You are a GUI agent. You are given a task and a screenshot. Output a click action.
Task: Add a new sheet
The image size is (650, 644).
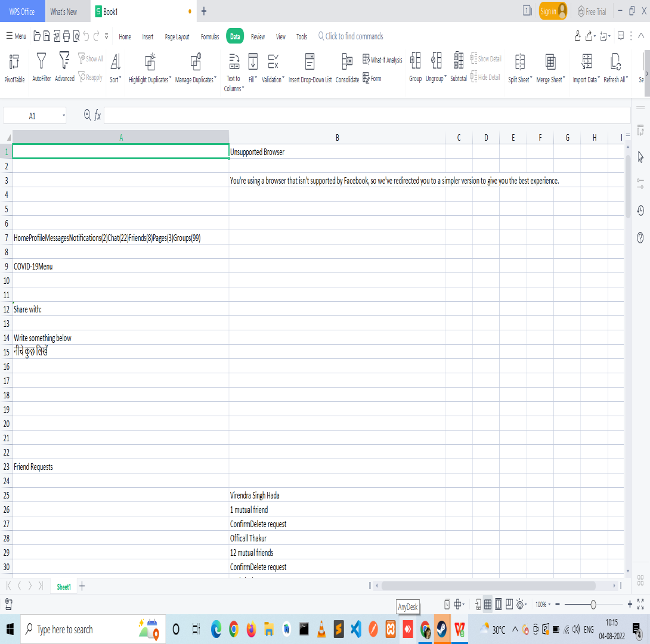(82, 586)
